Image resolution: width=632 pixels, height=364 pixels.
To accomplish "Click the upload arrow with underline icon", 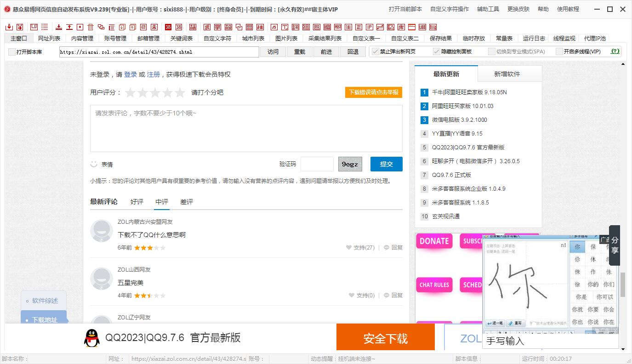I will pos(69,27).
